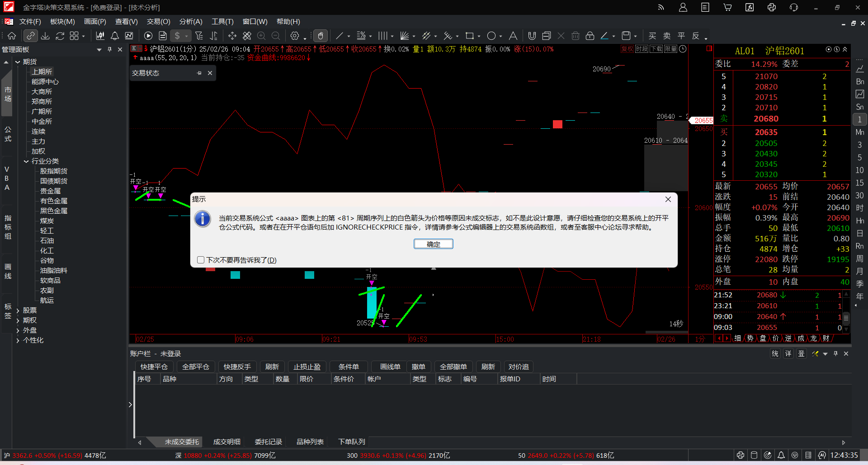Expand the 个性化 tree node
Viewport: 868px width, 465px height.
(18, 340)
